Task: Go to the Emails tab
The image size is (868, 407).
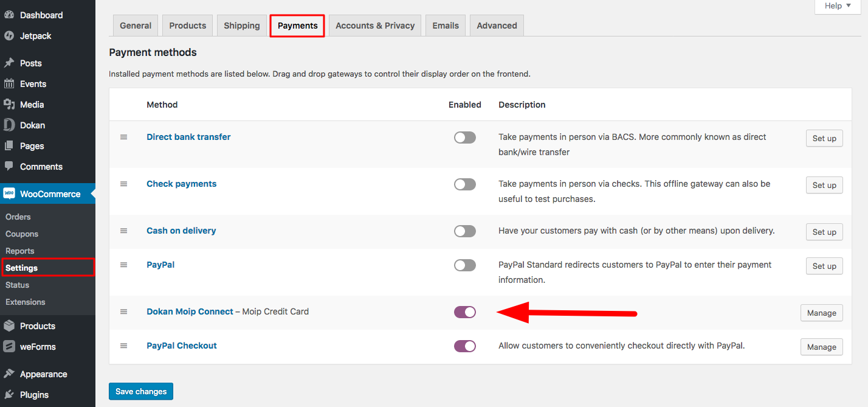Action: click(x=446, y=26)
